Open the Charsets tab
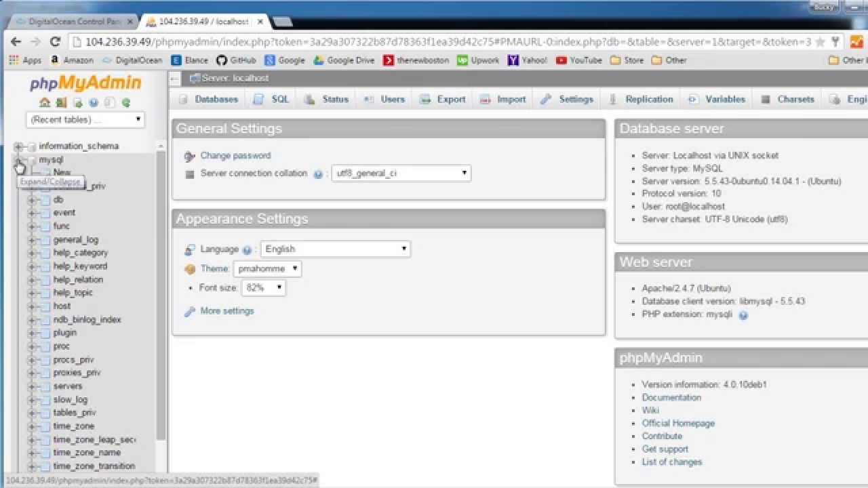868x488 pixels. [787, 100]
